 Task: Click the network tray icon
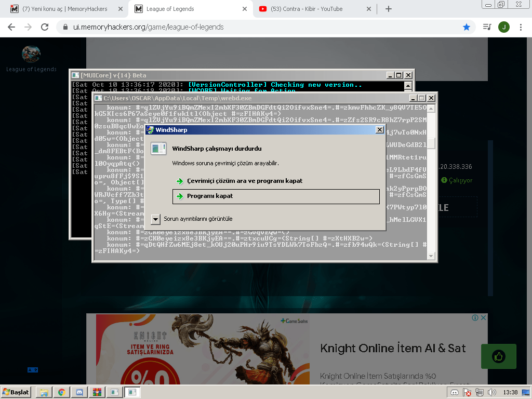tap(479, 393)
